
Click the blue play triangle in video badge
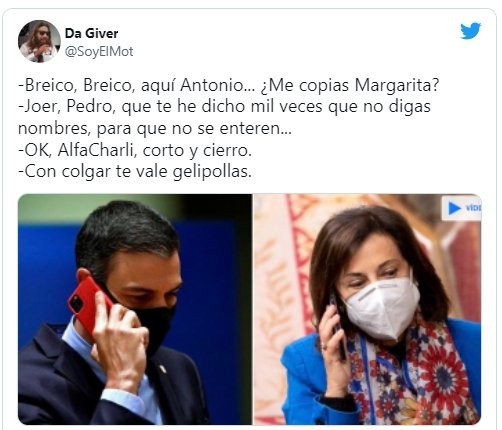click(x=454, y=208)
